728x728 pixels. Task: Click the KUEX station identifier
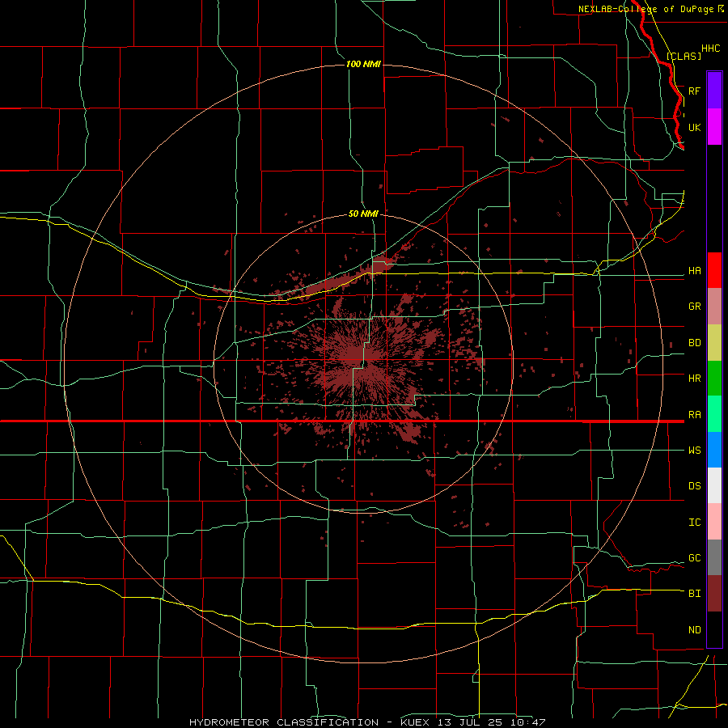[415, 722]
